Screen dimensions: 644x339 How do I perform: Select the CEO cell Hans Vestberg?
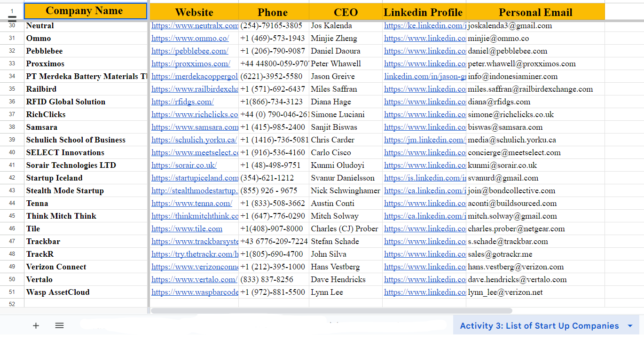(346, 267)
